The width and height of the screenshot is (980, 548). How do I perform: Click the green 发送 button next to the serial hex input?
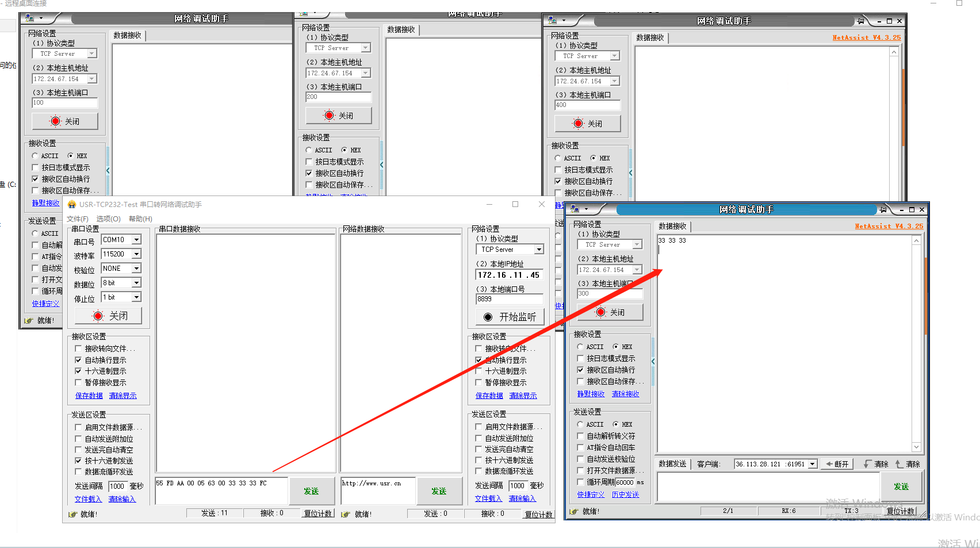pos(311,491)
